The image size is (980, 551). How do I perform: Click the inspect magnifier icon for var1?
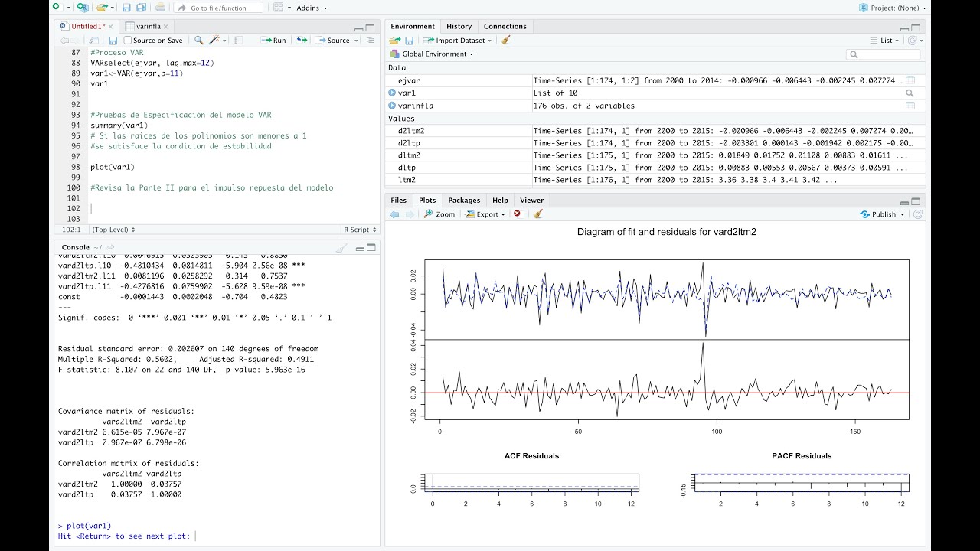click(910, 93)
